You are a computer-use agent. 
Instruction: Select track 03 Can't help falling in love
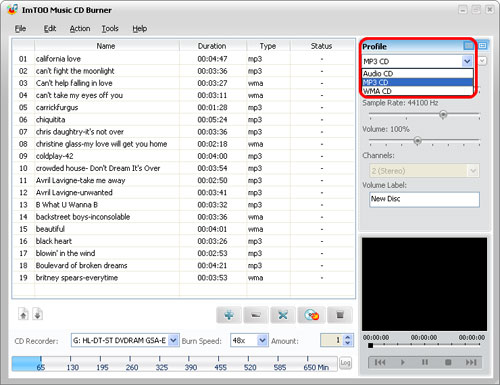tap(183, 83)
